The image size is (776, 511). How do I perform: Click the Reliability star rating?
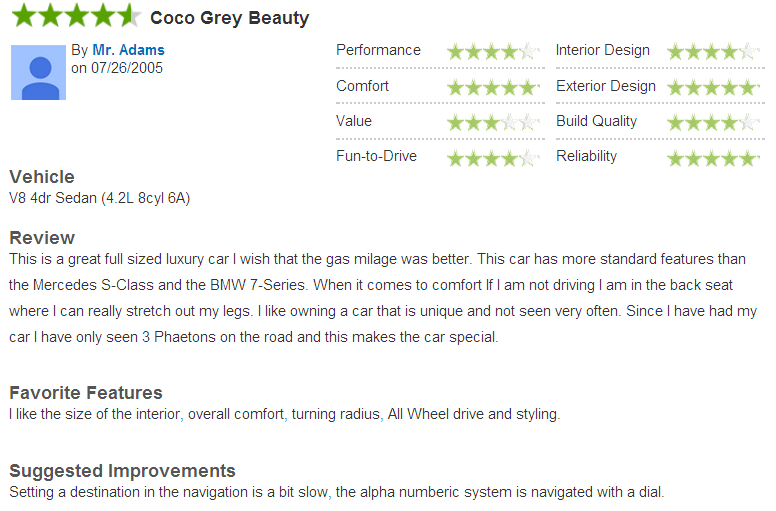713,158
